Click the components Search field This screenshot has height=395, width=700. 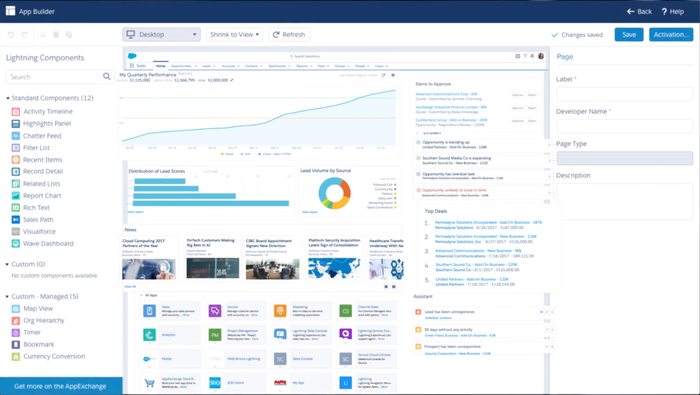(59, 77)
